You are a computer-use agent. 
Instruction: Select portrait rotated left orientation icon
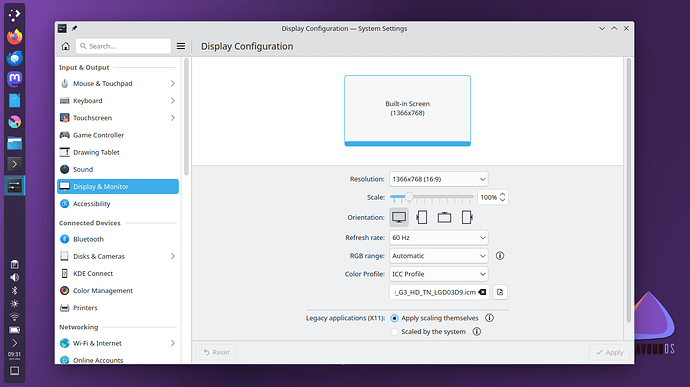pyautogui.click(x=422, y=217)
